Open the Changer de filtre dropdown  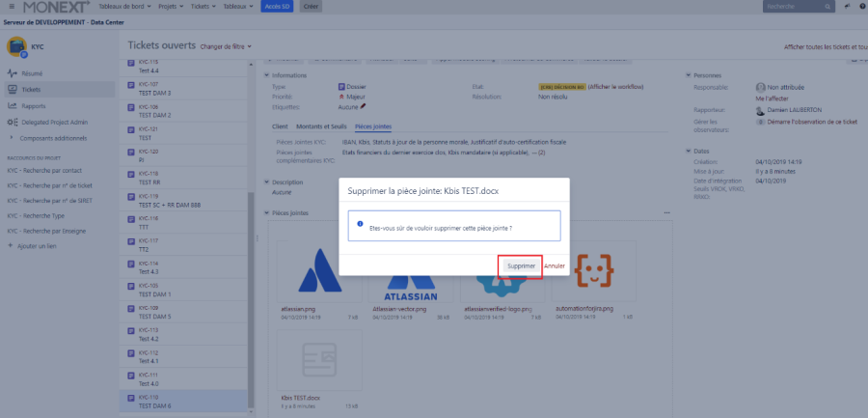tap(225, 46)
